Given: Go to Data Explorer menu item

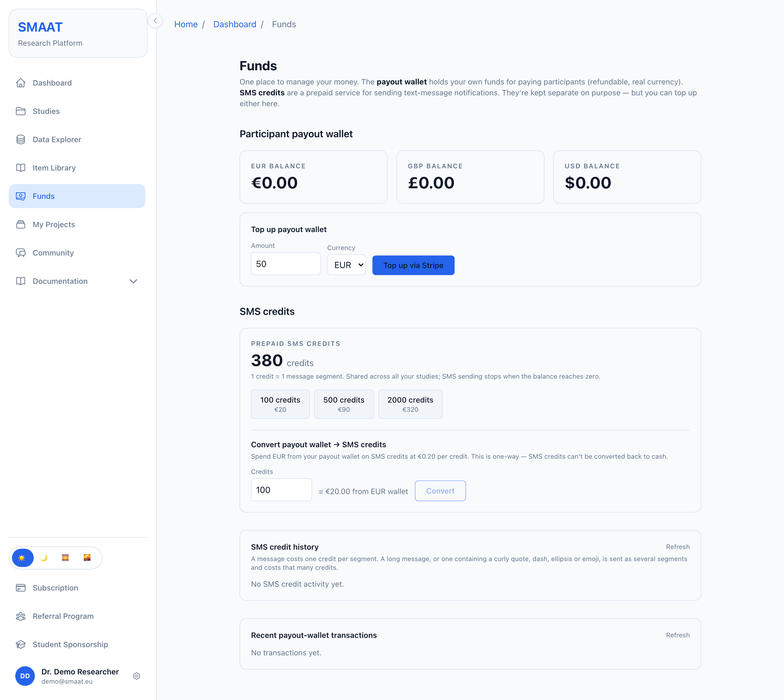Looking at the screenshot, I should [x=77, y=140].
